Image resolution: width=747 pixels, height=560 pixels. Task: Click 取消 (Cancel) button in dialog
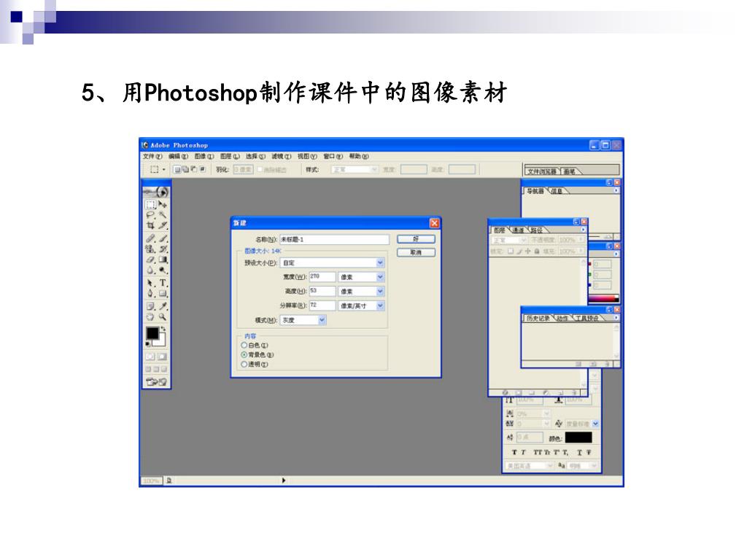(x=416, y=252)
